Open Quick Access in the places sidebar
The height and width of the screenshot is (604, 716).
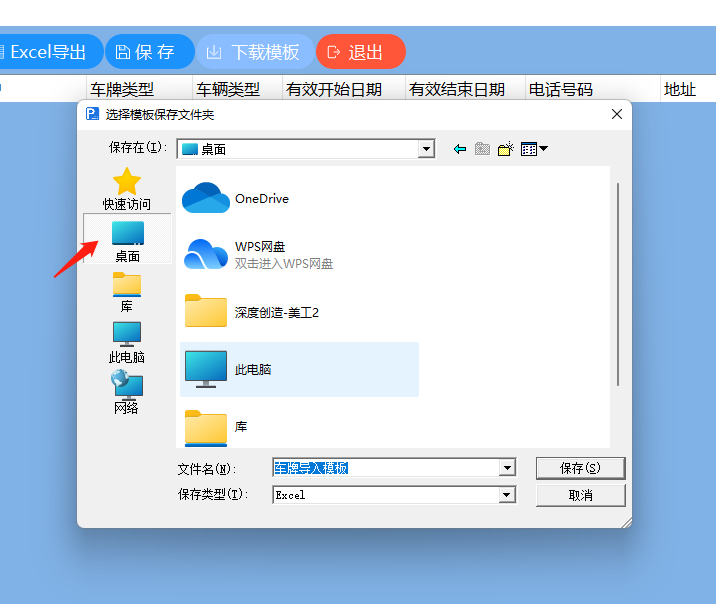click(x=126, y=189)
